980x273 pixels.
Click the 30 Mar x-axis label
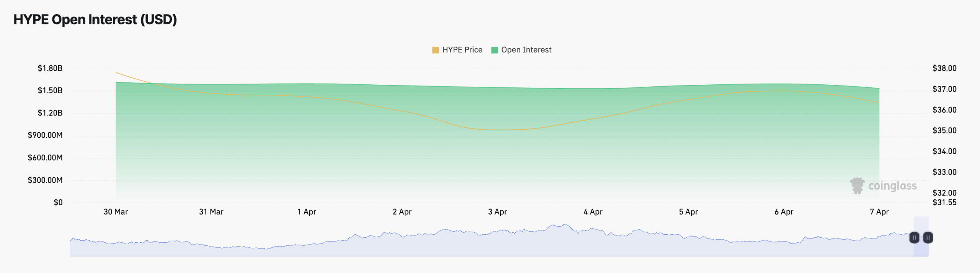[116, 212]
